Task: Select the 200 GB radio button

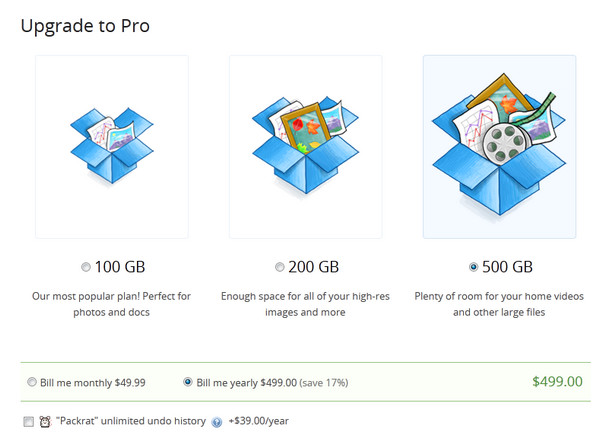Action: point(280,267)
